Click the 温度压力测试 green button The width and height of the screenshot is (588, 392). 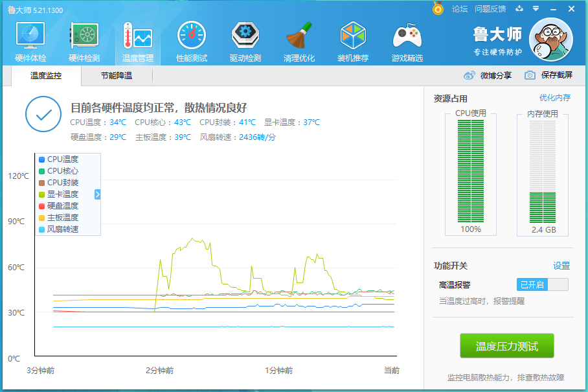pos(507,346)
